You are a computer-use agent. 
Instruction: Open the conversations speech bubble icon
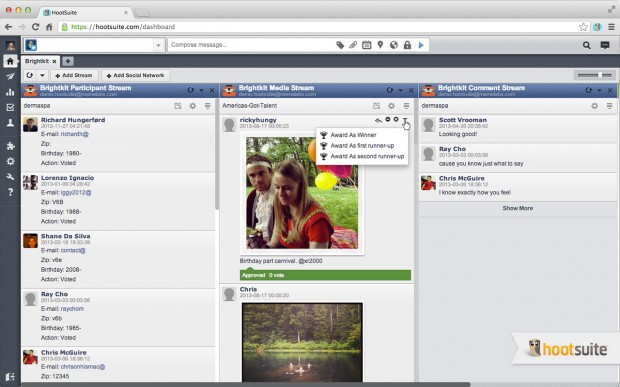(x=605, y=45)
